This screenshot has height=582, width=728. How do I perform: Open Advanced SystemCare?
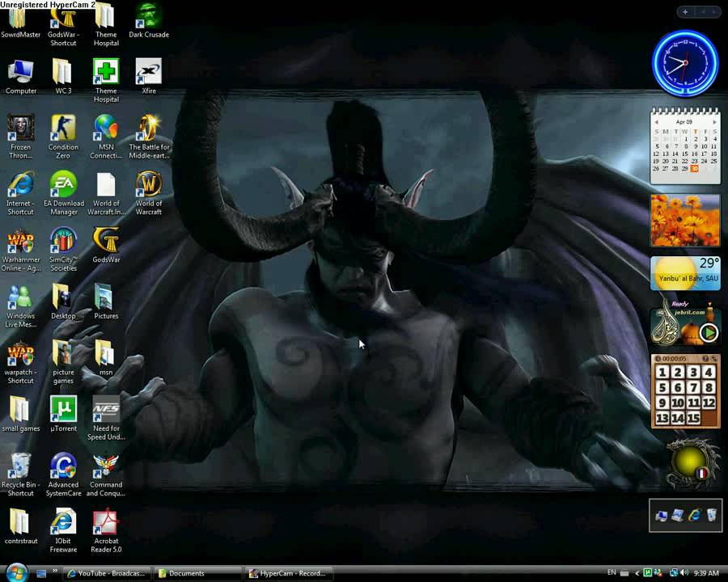pos(64,474)
